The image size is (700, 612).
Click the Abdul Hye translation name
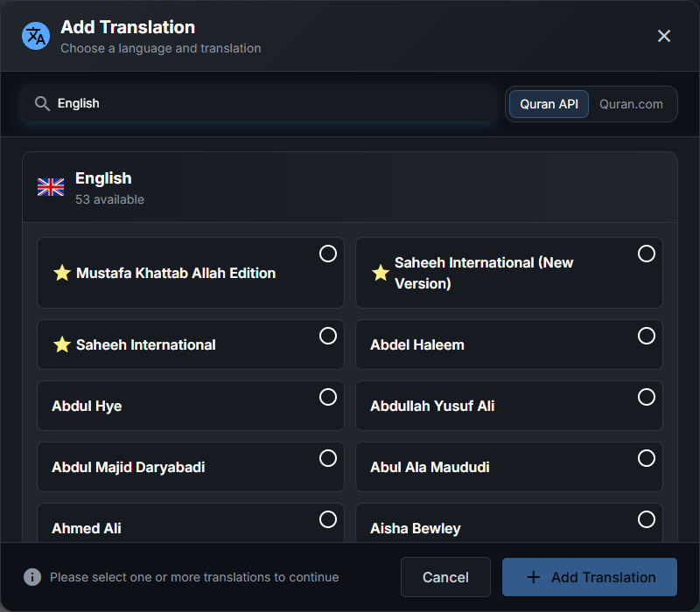pos(87,406)
